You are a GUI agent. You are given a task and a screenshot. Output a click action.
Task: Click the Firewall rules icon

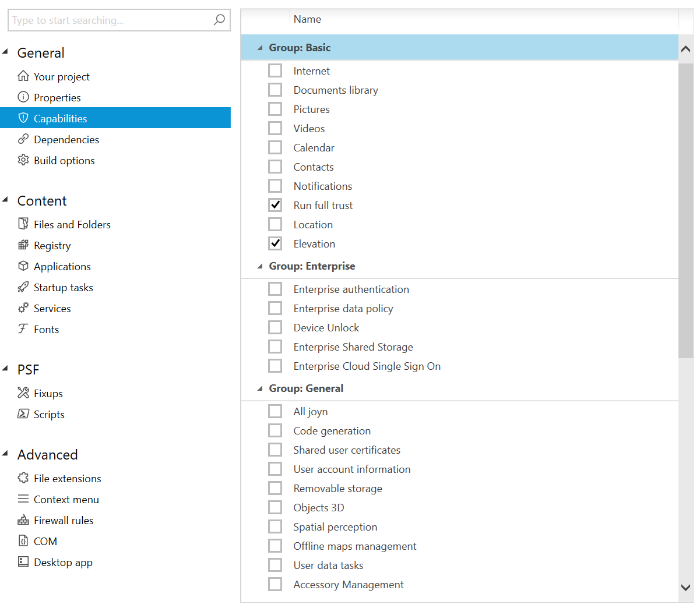point(23,520)
